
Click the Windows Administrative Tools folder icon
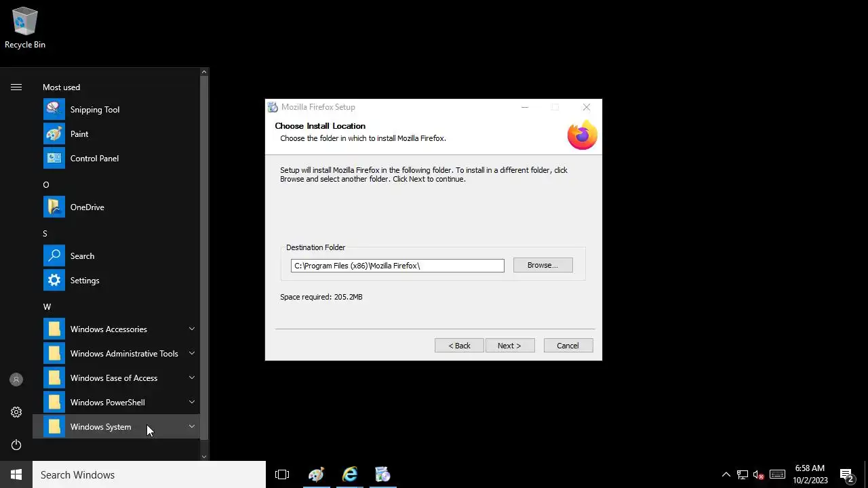[x=54, y=354]
